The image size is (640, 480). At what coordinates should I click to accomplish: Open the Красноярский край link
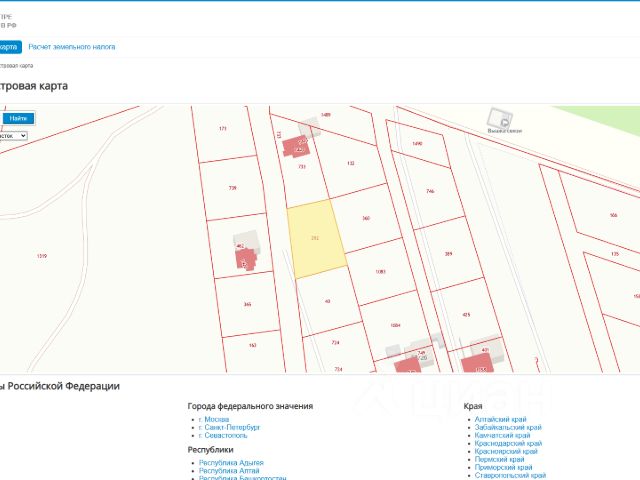point(506,451)
